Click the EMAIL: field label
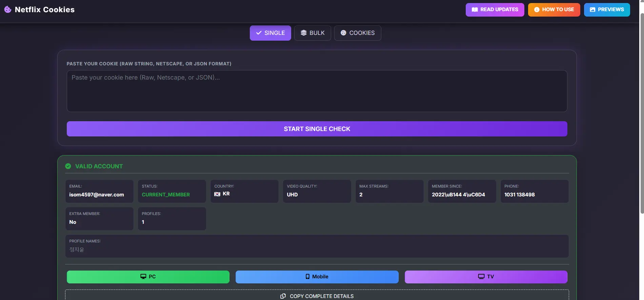The height and width of the screenshot is (300, 644). coord(76,186)
